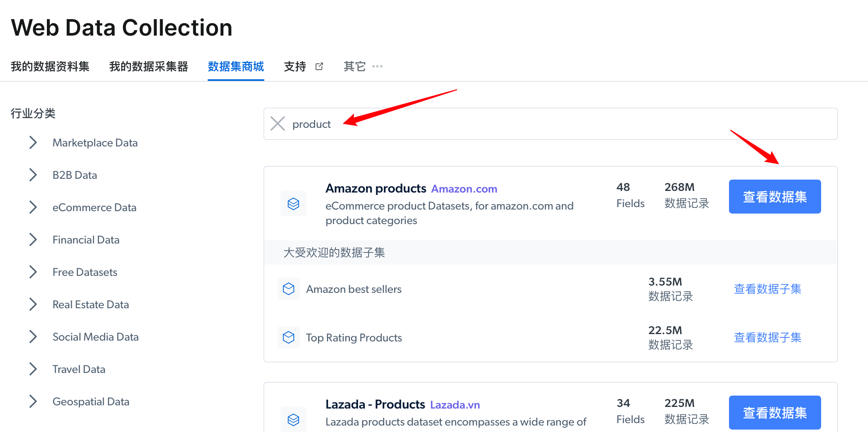Screen dimensions: 868x432
Task: Click the 'Web Data Collection' page title
Action: [x=122, y=28]
